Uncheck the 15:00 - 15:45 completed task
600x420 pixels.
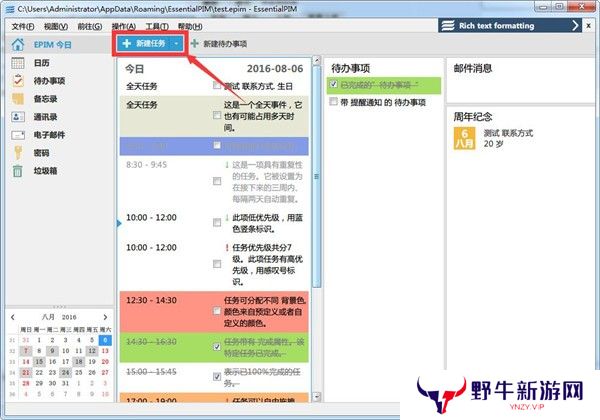[217, 377]
